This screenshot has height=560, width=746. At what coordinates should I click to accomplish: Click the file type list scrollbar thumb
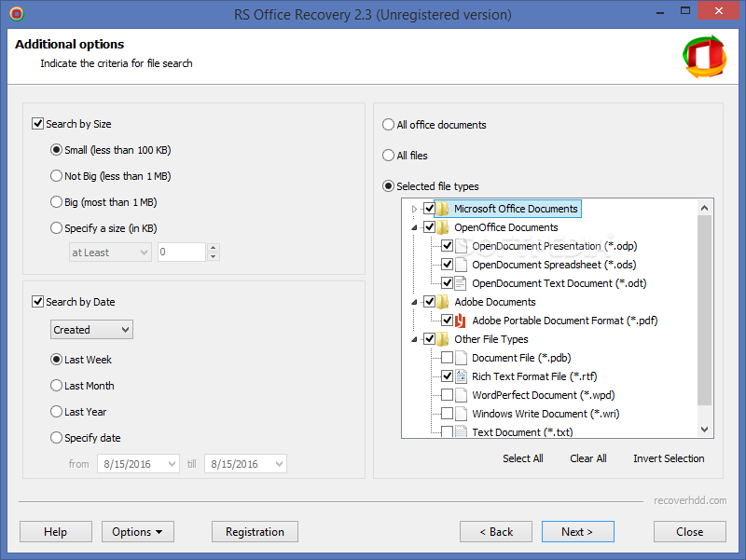(705, 310)
